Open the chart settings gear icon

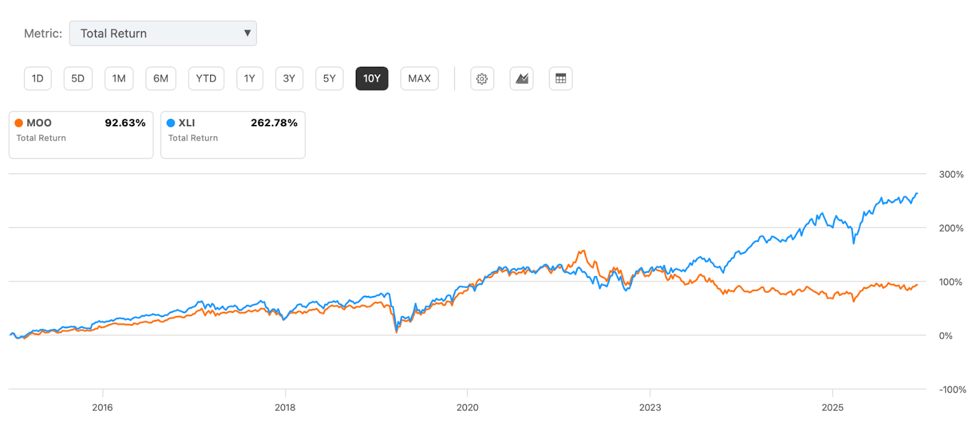pyautogui.click(x=482, y=78)
